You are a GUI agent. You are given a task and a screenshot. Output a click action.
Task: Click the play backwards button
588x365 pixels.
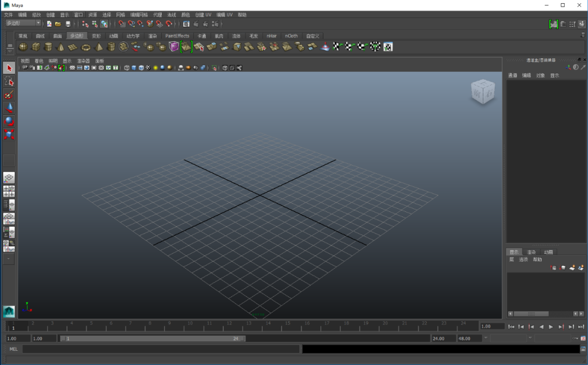point(541,327)
